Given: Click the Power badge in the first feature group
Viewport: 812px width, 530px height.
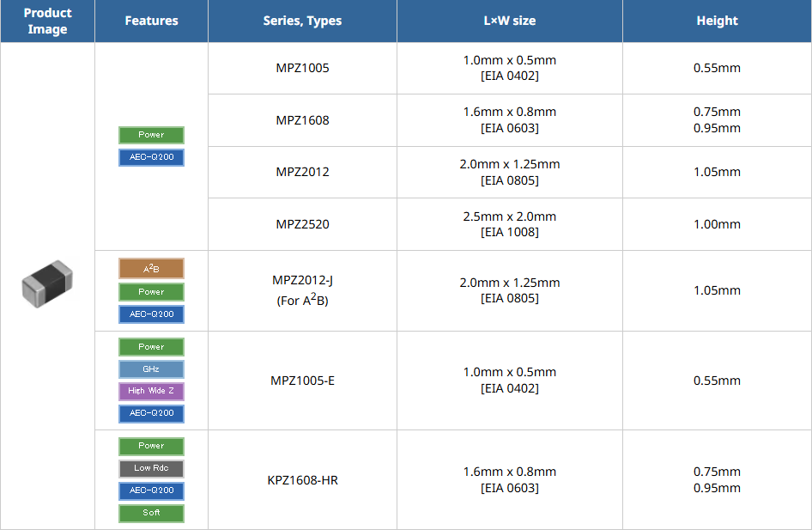Looking at the screenshot, I should click(x=151, y=135).
